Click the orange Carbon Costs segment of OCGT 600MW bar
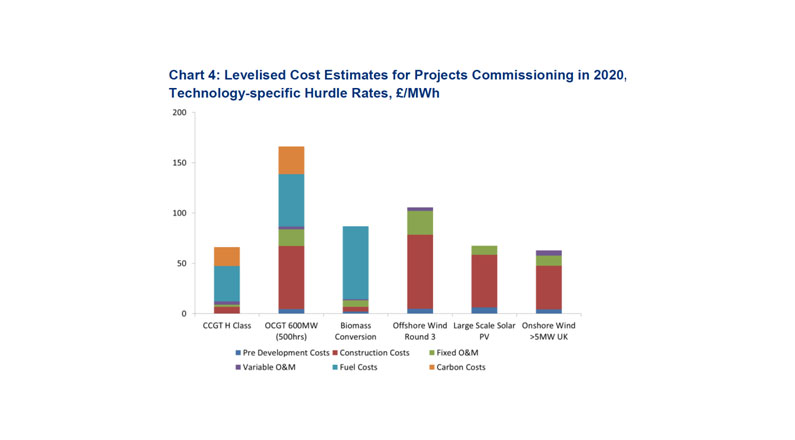Image resolution: width=795 pixels, height=440 pixels. tap(292, 161)
